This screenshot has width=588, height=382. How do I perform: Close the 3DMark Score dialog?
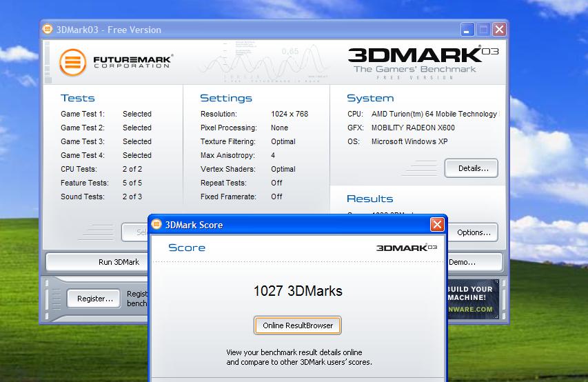point(437,225)
